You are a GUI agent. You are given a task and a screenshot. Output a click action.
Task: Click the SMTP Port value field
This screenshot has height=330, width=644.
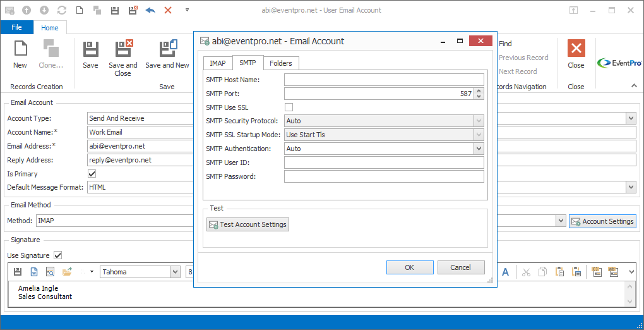(x=379, y=94)
